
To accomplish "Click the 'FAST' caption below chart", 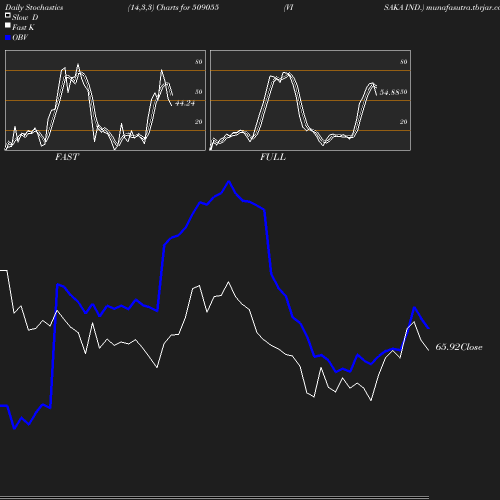I will coord(67,157).
